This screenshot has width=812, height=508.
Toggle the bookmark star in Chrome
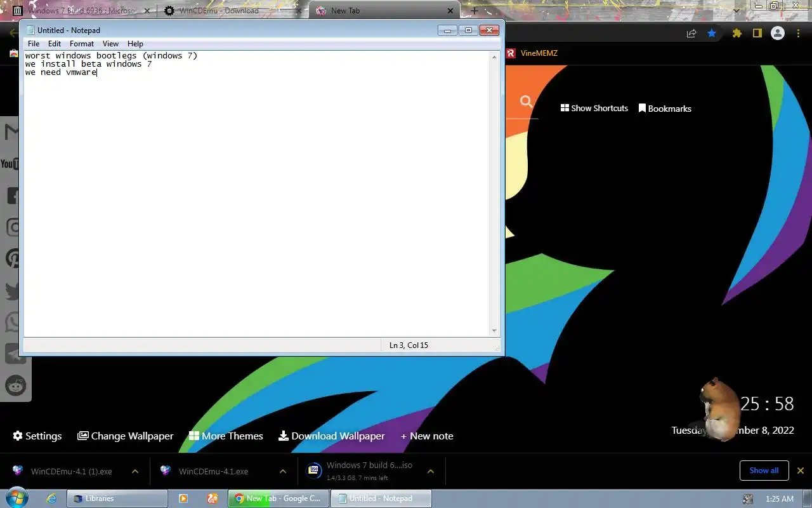pos(712,34)
